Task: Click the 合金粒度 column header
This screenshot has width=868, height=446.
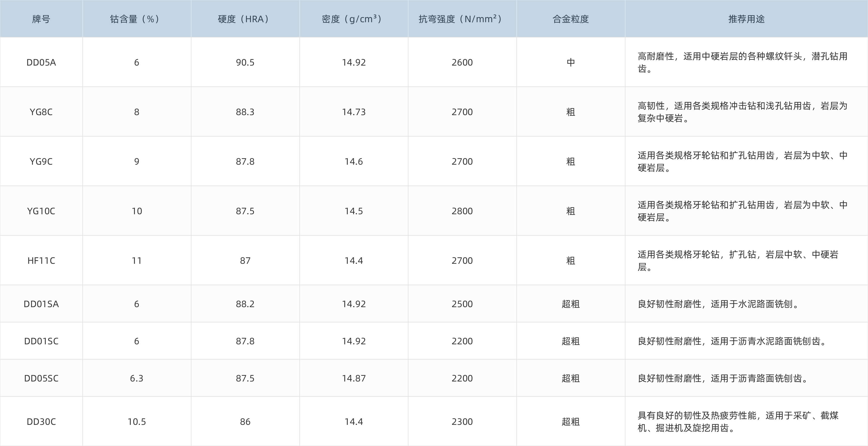Action: click(570, 19)
